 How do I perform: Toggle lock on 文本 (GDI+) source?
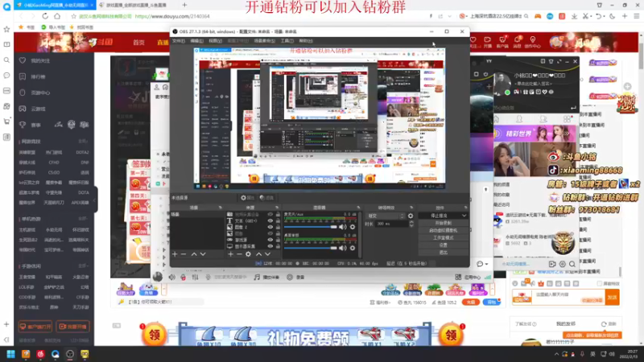tap(278, 220)
